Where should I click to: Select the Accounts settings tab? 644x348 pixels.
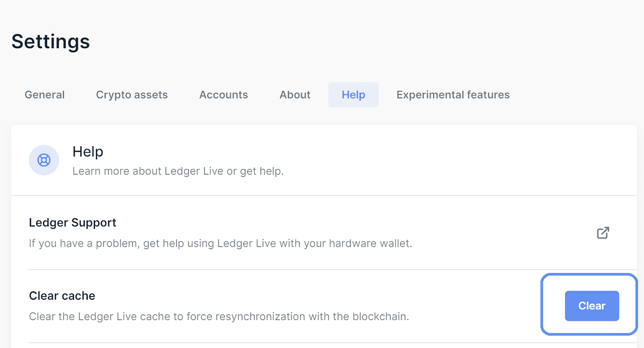[223, 95]
